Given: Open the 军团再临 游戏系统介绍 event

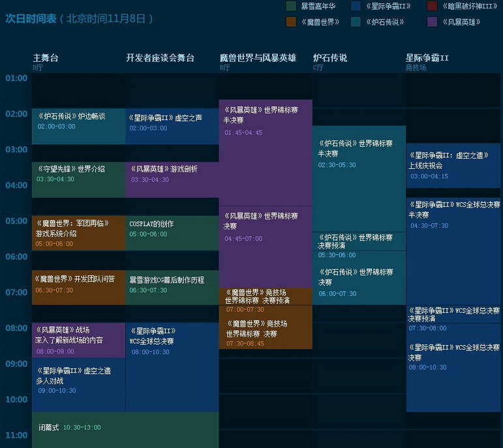Looking at the screenshot, I should 78,233.
